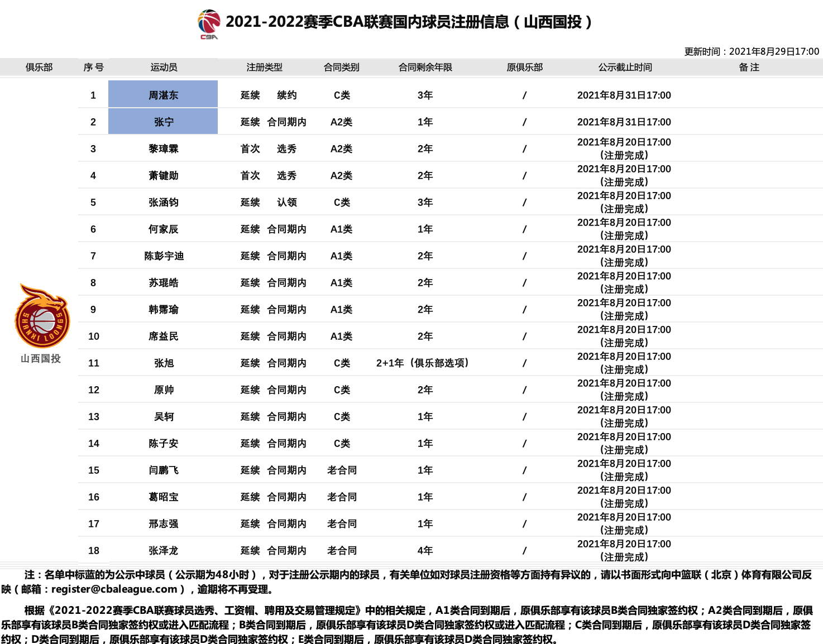
Task: Click the Shanxi Loongs team logo
Action: pyautogui.click(x=42, y=316)
